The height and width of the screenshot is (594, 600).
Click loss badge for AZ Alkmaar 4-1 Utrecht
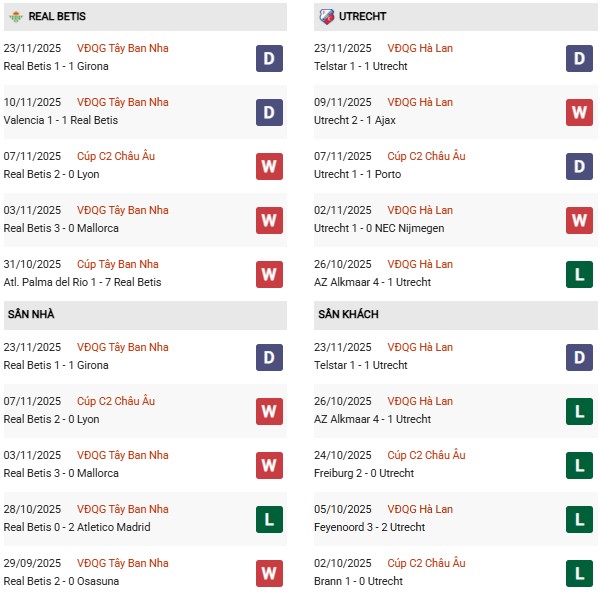click(x=580, y=274)
